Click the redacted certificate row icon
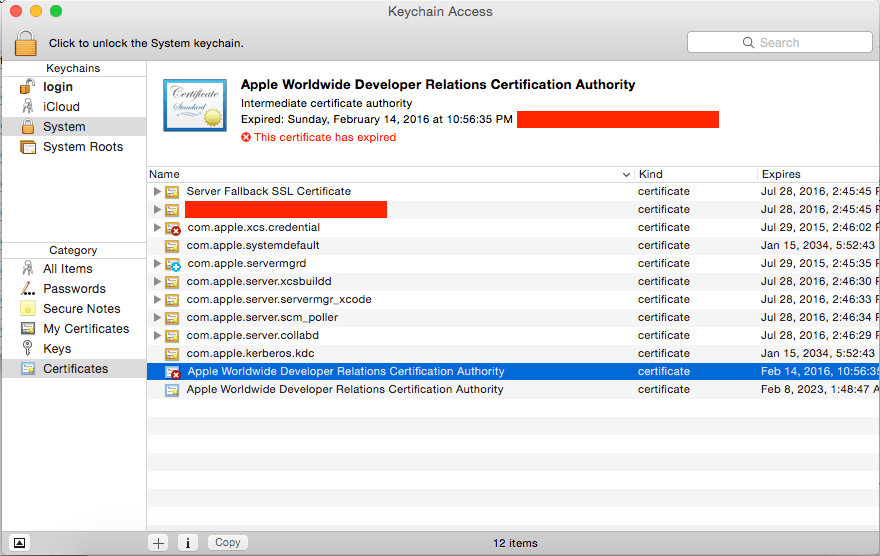880x556 pixels. (172, 210)
